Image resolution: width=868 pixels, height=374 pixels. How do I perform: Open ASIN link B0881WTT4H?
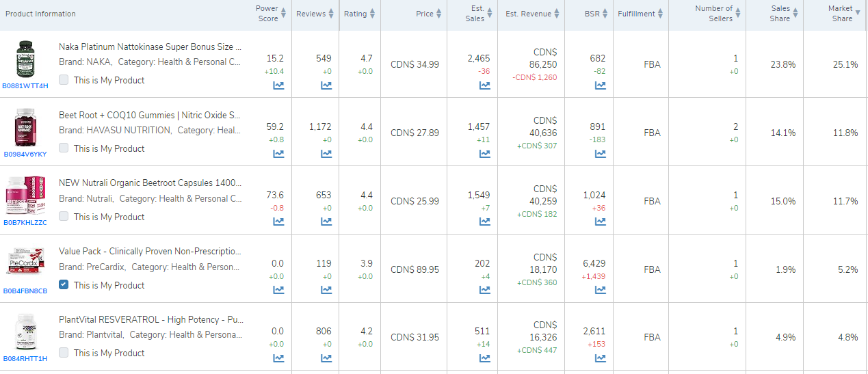pos(25,86)
